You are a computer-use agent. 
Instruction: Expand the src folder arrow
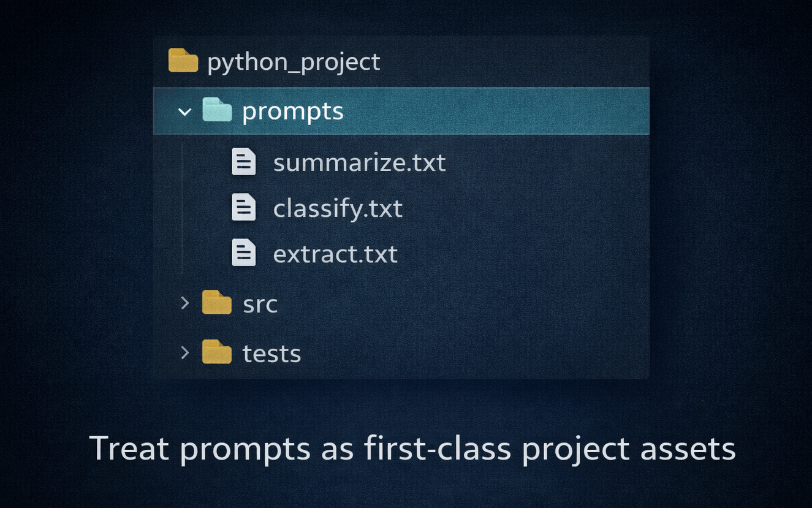(184, 303)
